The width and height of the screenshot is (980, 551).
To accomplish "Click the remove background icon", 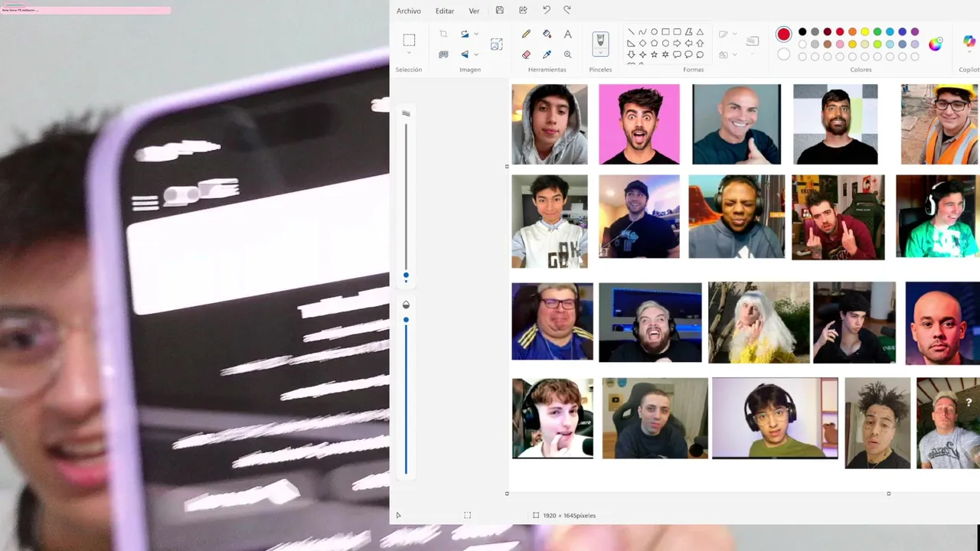I will pyautogui.click(x=443, y=54).
